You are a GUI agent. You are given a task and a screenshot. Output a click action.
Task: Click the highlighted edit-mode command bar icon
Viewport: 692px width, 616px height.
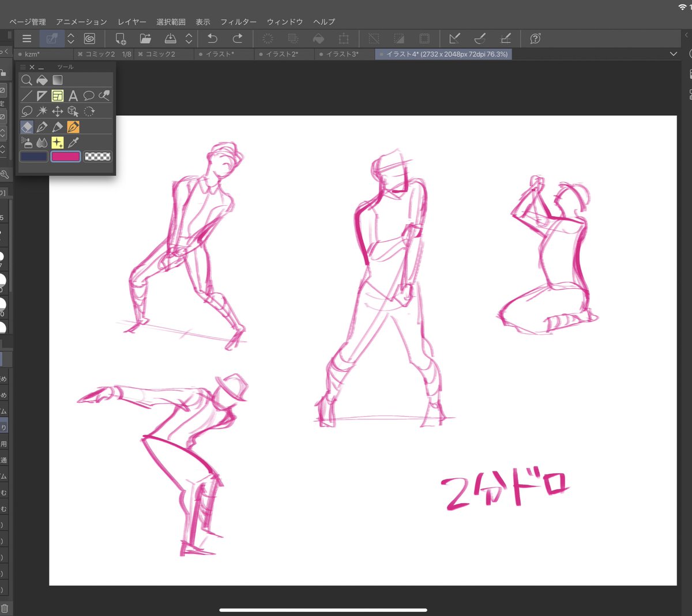click(x=52, y=39)
